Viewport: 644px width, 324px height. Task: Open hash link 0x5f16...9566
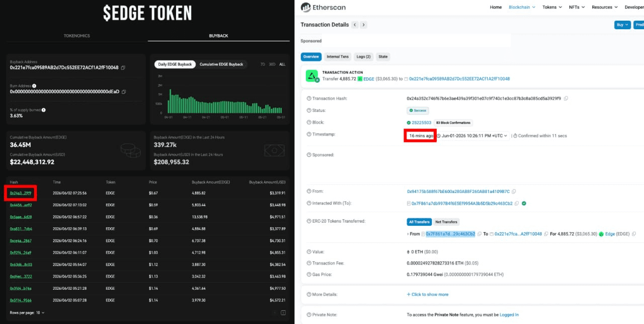(21, 300)
